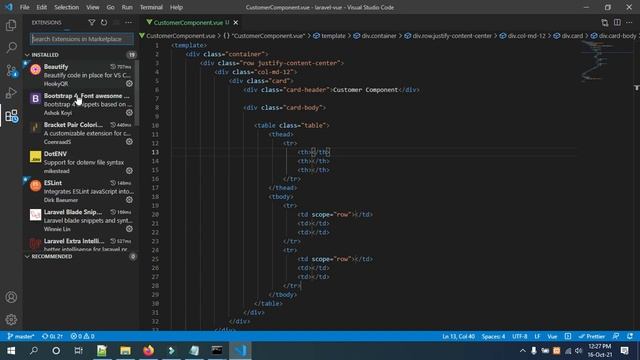The height and width of the screenshot is (360, 640).
Task: Split the editor to the right
Action: (617, 22)
